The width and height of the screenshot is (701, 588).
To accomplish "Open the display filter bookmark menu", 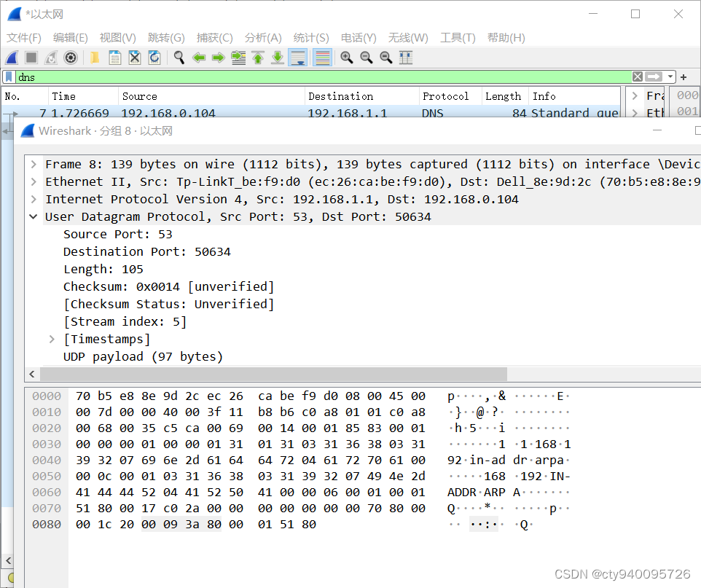I will (x=9, y=77).
